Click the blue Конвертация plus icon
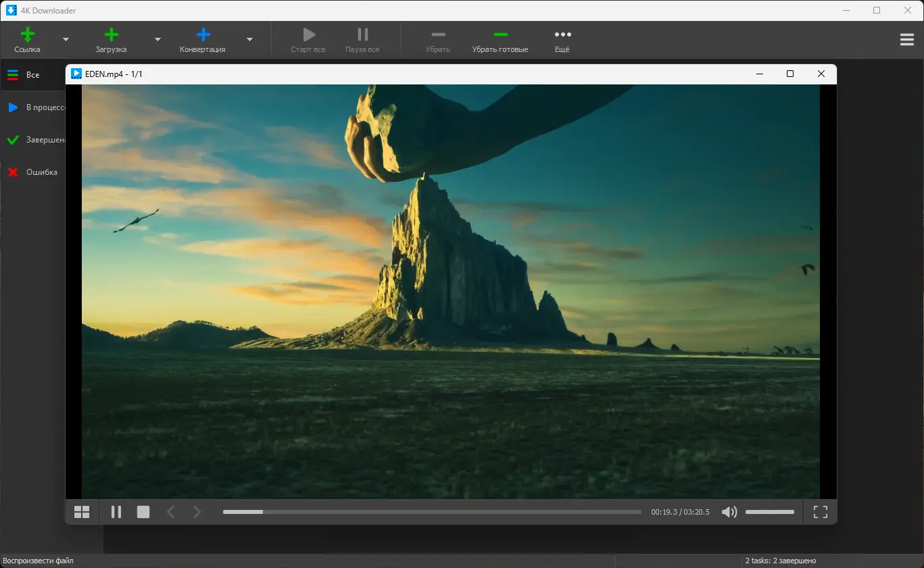The height and width of the screenshot is (568, 924). tap(203, 35)
